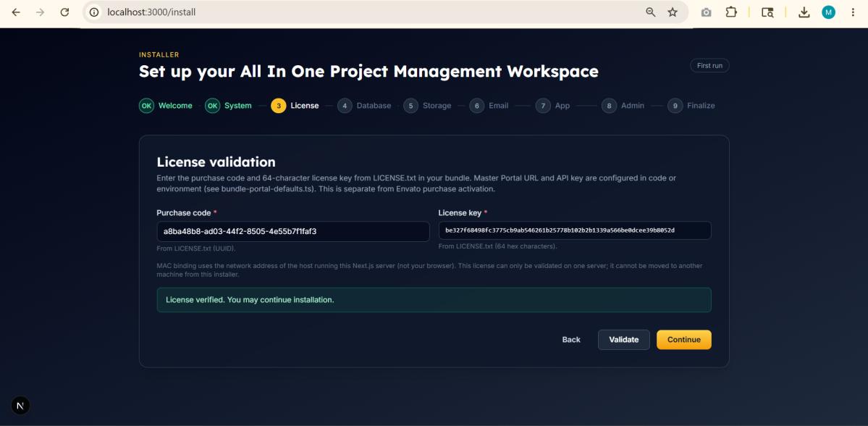Select the License step label

305,106
